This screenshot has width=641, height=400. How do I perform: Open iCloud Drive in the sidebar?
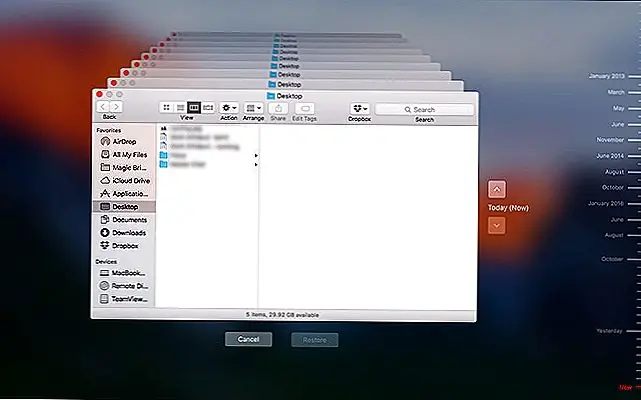click(124, 181)
